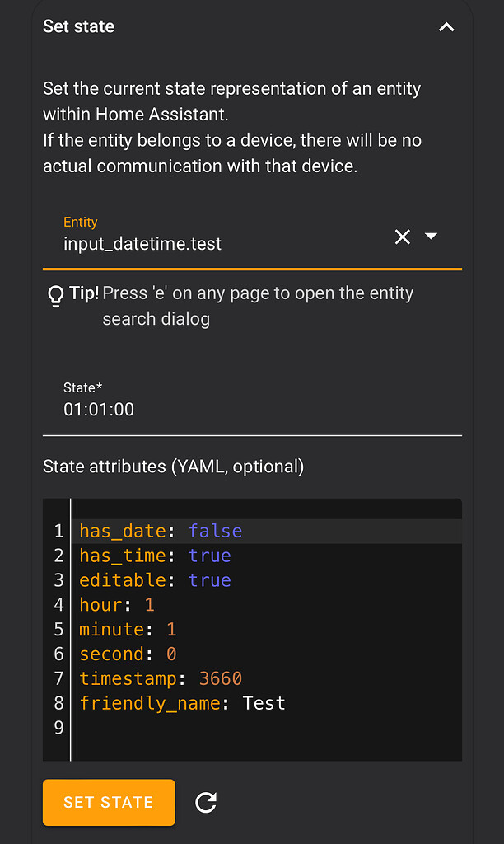Open the Entity dropdown arrow
Image resolution: width=504 pixels, height=844 pixels.
431,236
